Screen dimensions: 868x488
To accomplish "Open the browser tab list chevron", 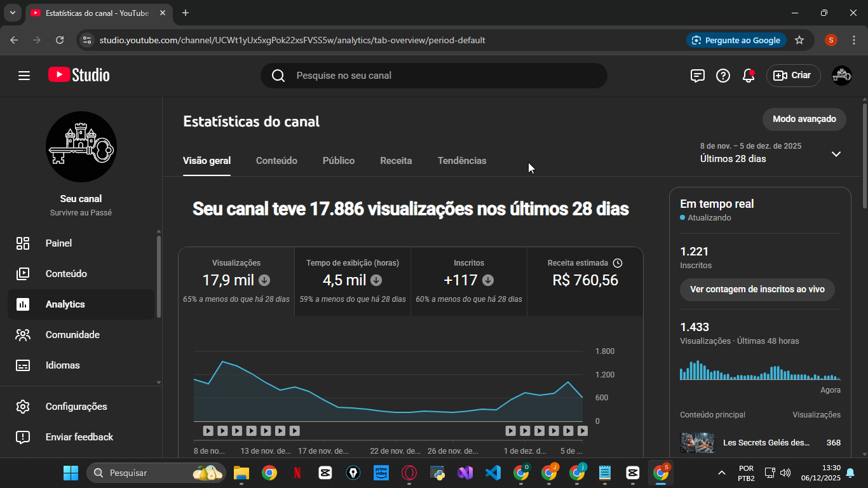I will coord(12,13).
